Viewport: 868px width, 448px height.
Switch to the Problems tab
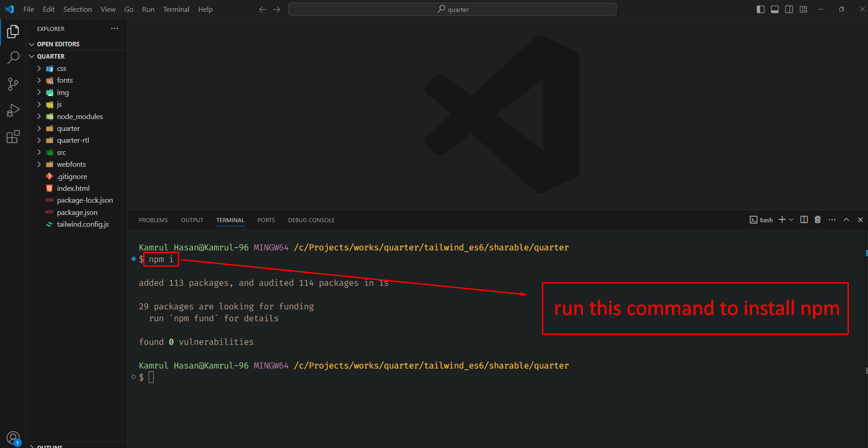153,220
